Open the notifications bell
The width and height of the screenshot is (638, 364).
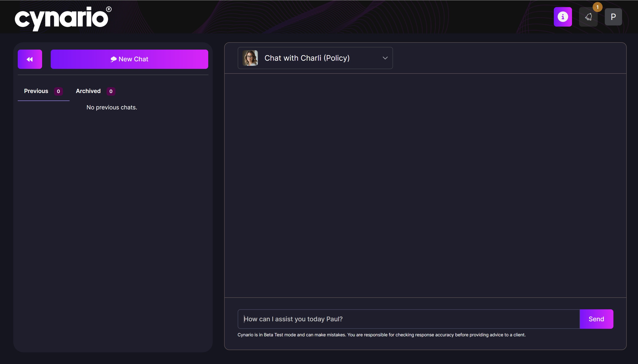click(588, 17)
